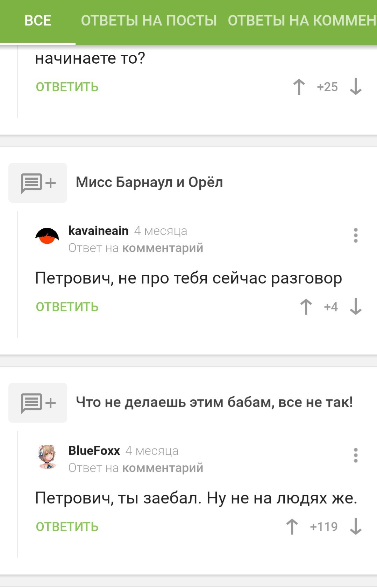Open the ОТВЕТЫ НА КОММЕНТАРИИ tab

coord(302,21)
